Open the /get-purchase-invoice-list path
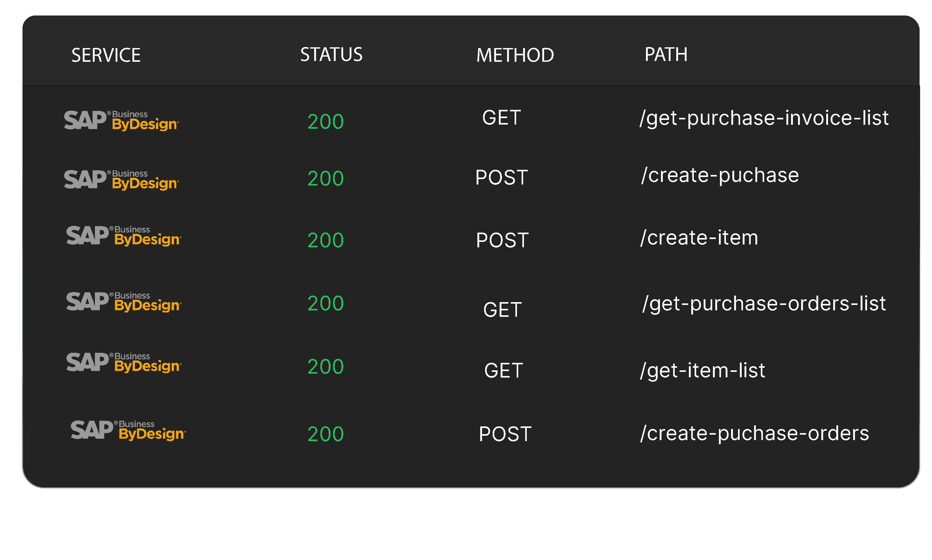932x560 pixels. (x=764, y=118)
